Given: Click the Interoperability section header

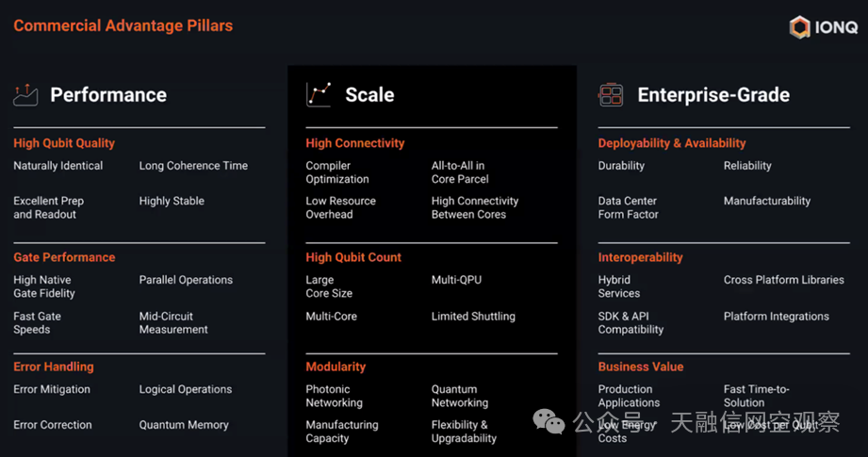Looking at the screenshot, I should (641, 257).
